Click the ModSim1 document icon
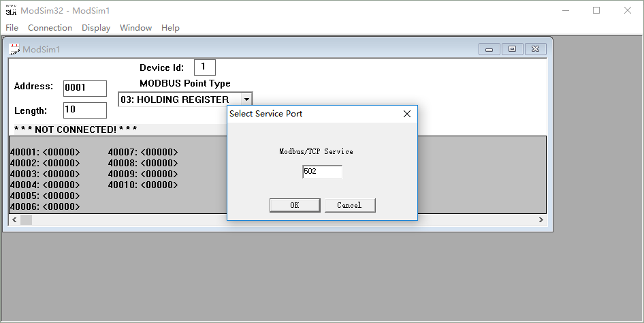The width and height of the screenshot is (644, 323). click(x=14, y=48)
